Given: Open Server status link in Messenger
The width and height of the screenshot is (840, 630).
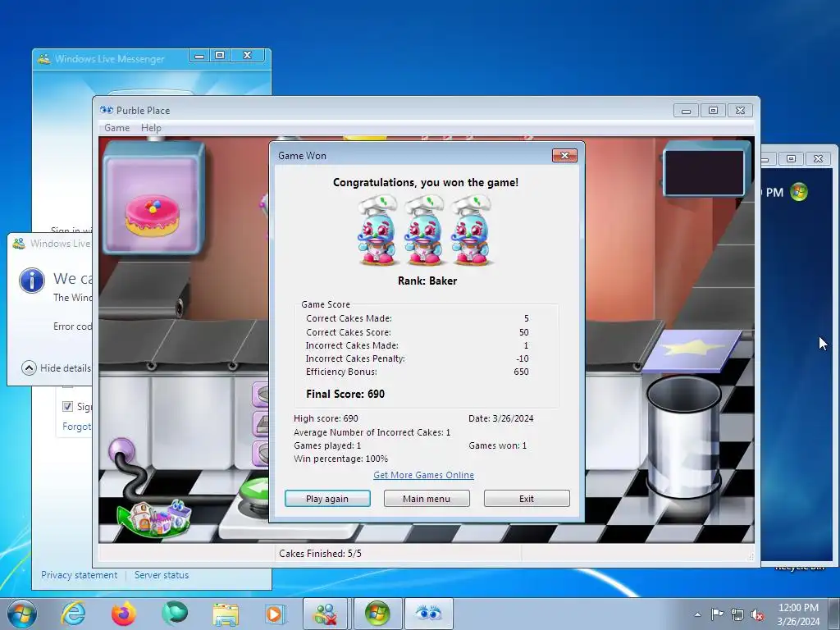Looking at the screenshot, I should (x=162, y=575).
